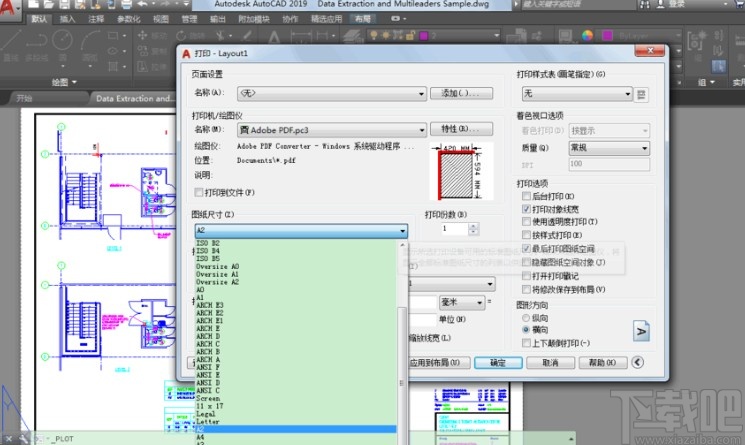Image resolution: width=745 pixels, height=445 pixels.
Task: Click the 特性 printer properties button
Action: pyautogui.click(x=461, y=129)
